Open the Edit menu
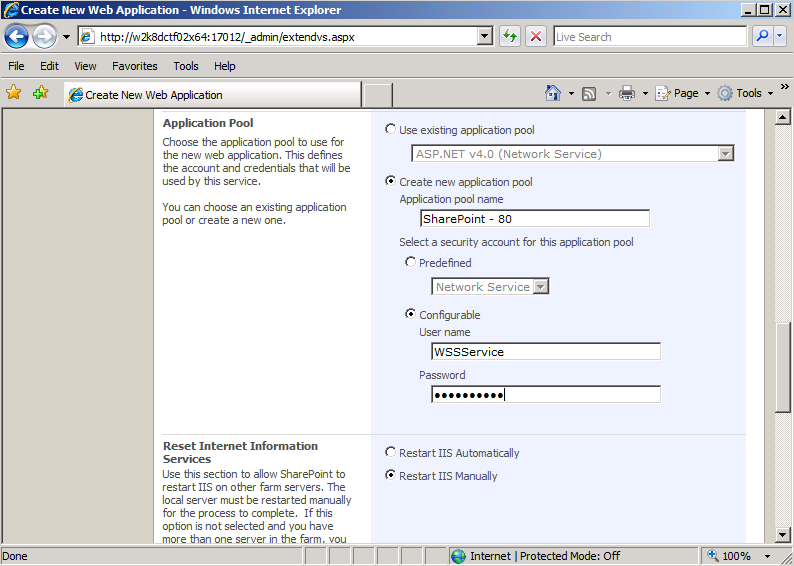The height and width of the screenshot is (566, 794). point(49,66)
